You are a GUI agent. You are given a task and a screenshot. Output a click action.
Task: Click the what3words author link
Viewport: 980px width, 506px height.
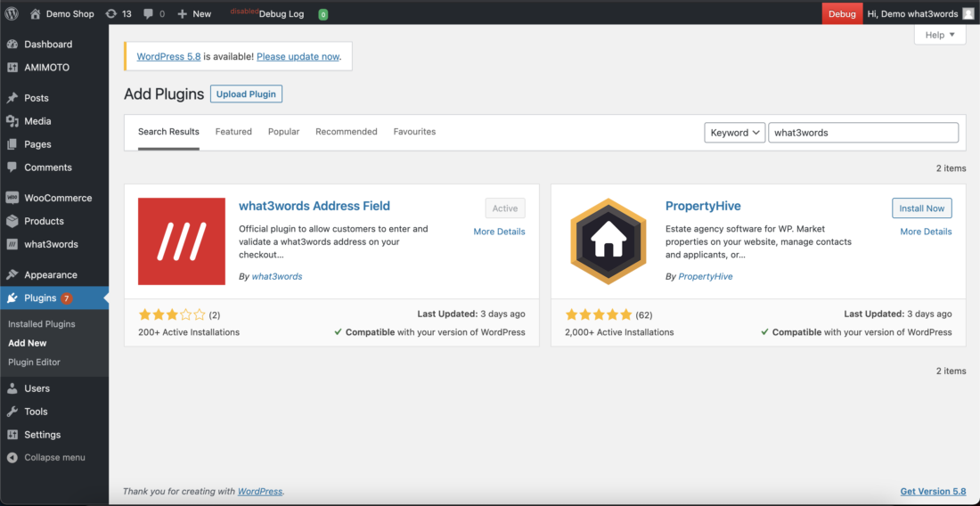tap(277, 276)
